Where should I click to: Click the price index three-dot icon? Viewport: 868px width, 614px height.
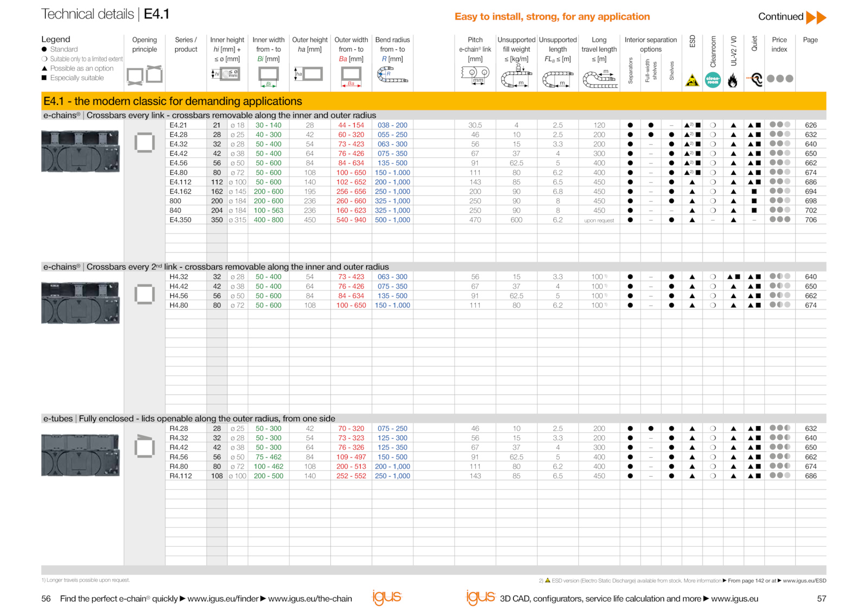coord(780,79)
